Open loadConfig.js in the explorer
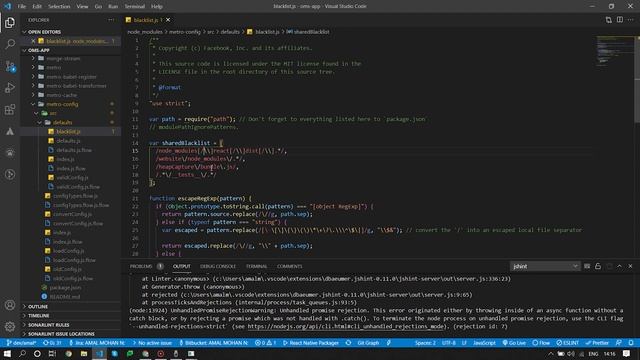This screenshot has width=640, height=360. [x=68, y=251]
